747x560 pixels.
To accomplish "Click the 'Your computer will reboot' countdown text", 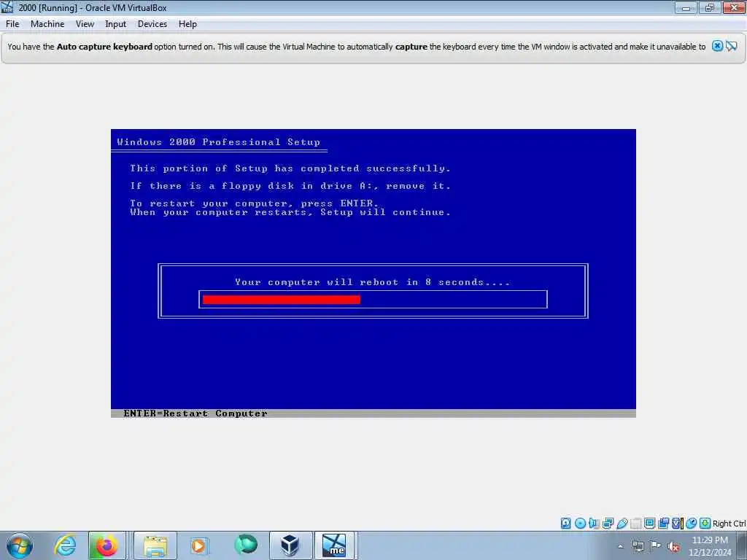I will click(373, 282).
